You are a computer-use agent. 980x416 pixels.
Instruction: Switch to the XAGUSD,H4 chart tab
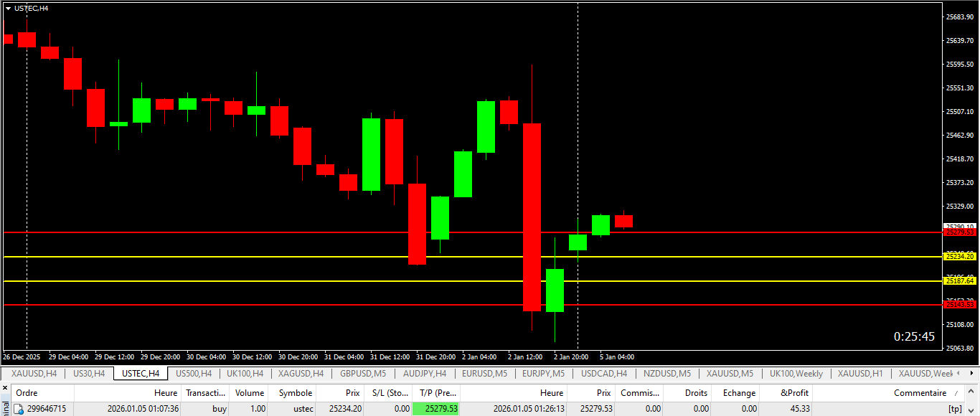click(301, 373)
